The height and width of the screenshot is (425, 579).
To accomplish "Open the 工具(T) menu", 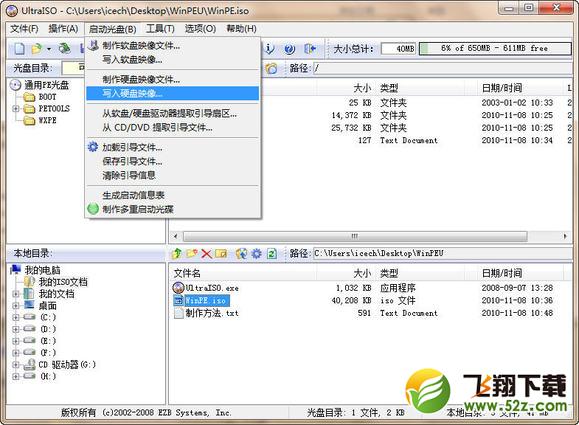I will 160,29.
